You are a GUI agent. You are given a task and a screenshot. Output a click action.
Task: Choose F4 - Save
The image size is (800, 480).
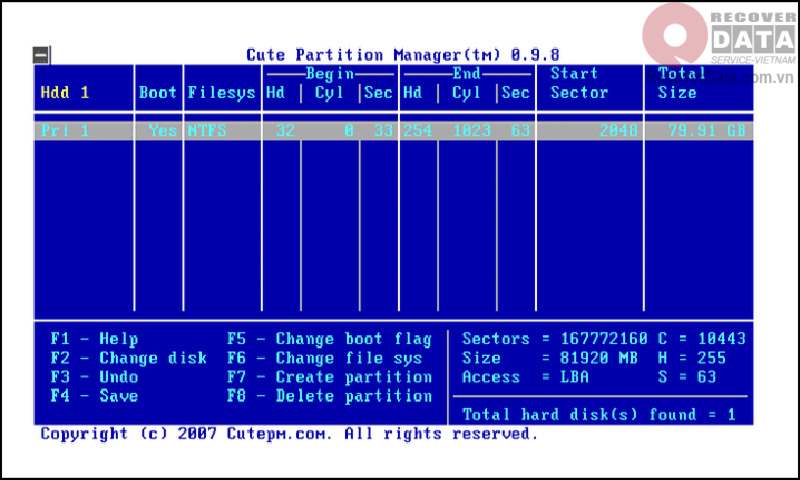pos(94,396)
